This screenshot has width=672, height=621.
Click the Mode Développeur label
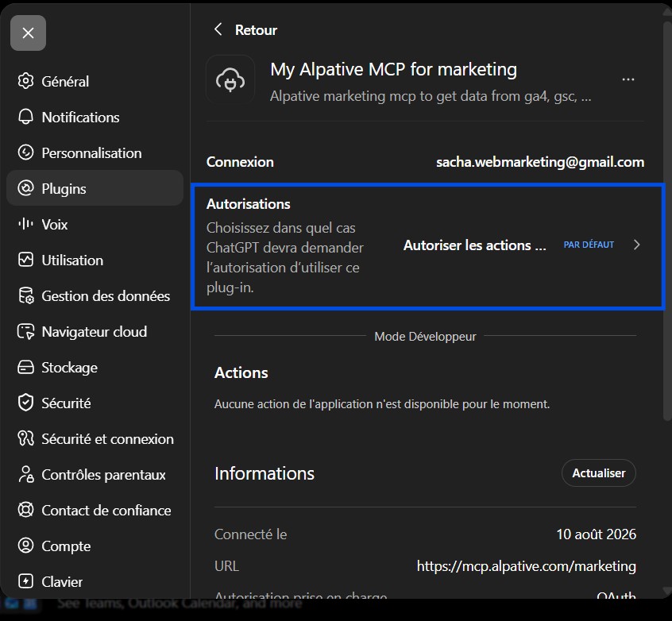(425, 337)
